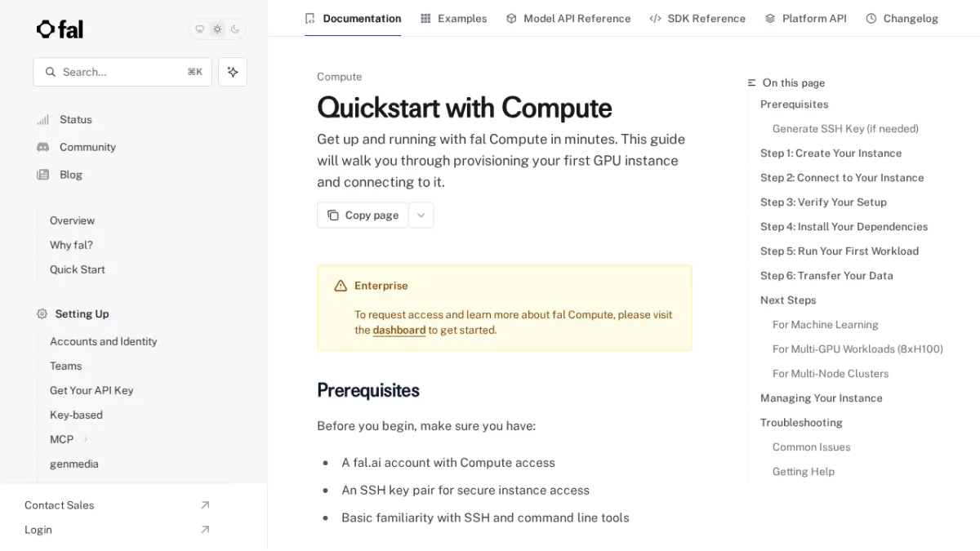
Task: Jump to Step 2: Connect to Your Instance
Action: tap(842, 178)
